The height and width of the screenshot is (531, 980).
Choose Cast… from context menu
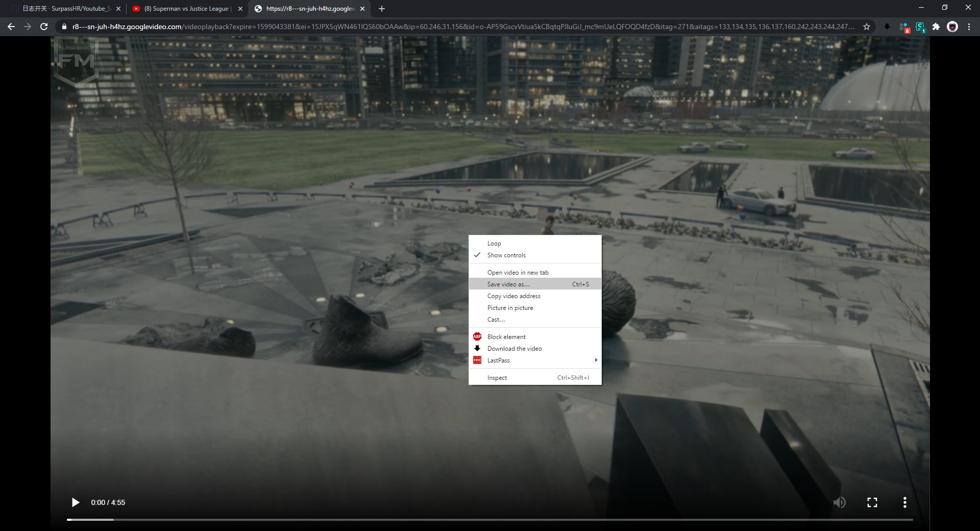click(535, 320)
